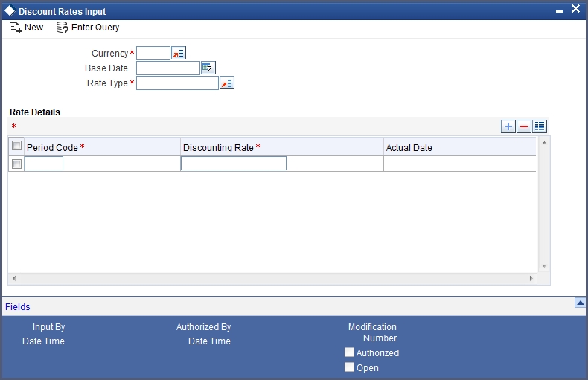The image size is (588, 380).
Task: Click Enter Query in the toolbar
Action: tap(88, 28)
